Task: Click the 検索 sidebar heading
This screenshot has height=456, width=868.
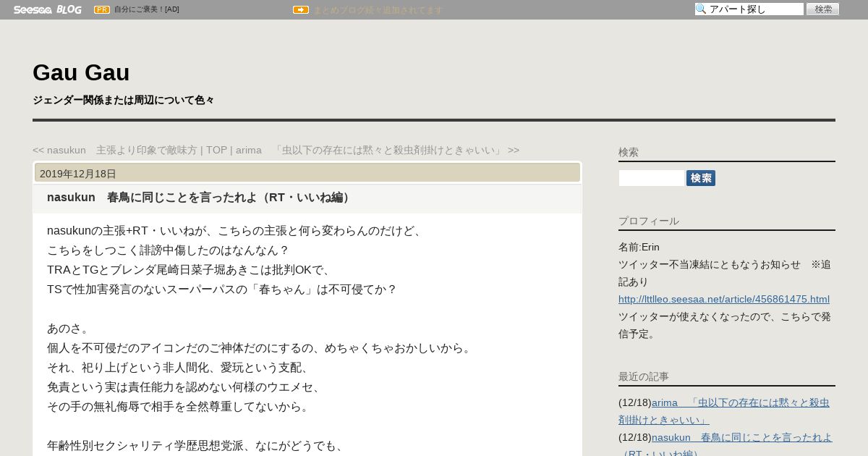Action: tap(629, 152)
